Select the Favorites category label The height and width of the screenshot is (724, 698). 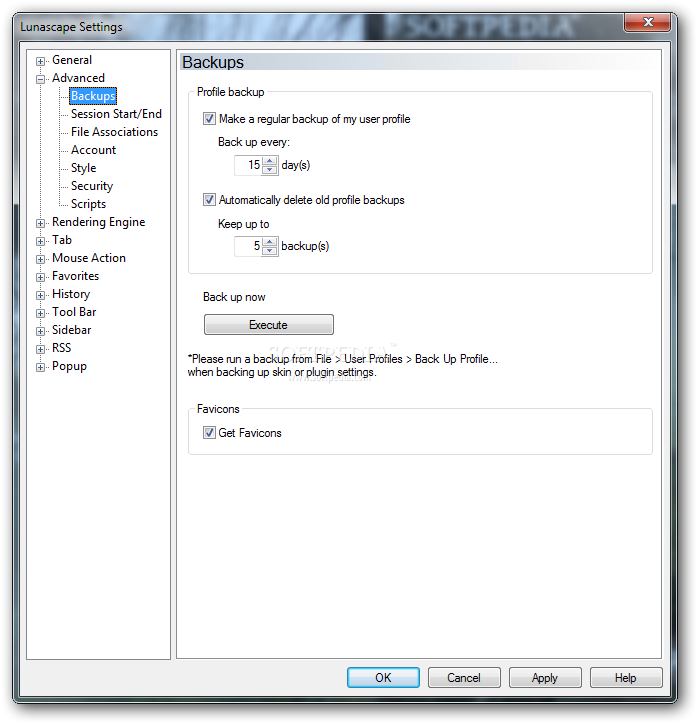(x=75, y=276)
